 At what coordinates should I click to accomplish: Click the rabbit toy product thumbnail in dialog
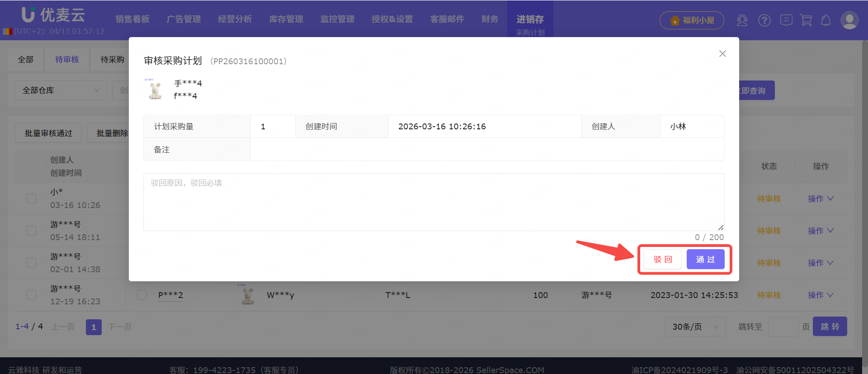(155, 89)
